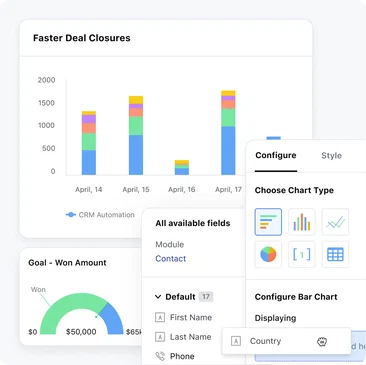Image resolution: width=366 pixels, height=365 pixels.
Task: Select the number KPI chart type icon
Action: [x=302, y=255]
